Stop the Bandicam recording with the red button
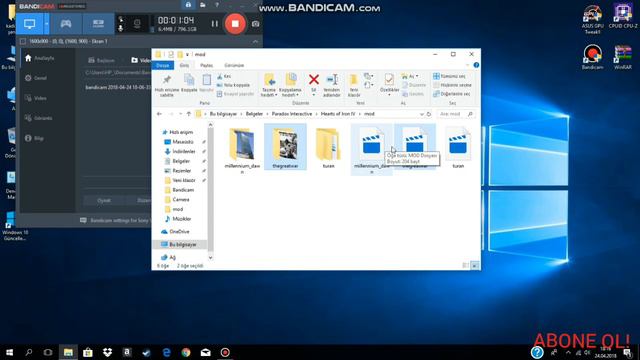640x360 pixels. (235, 24)
